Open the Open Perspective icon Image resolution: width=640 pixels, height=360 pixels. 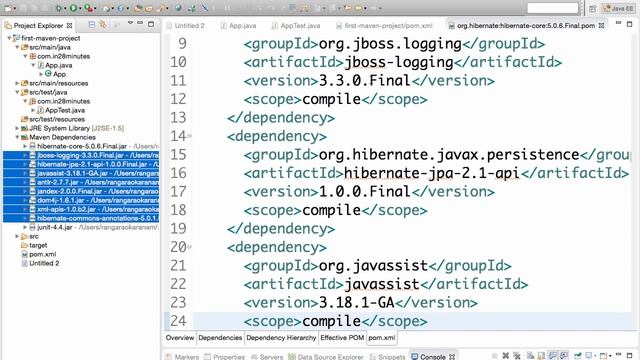[x=593, y=8]
